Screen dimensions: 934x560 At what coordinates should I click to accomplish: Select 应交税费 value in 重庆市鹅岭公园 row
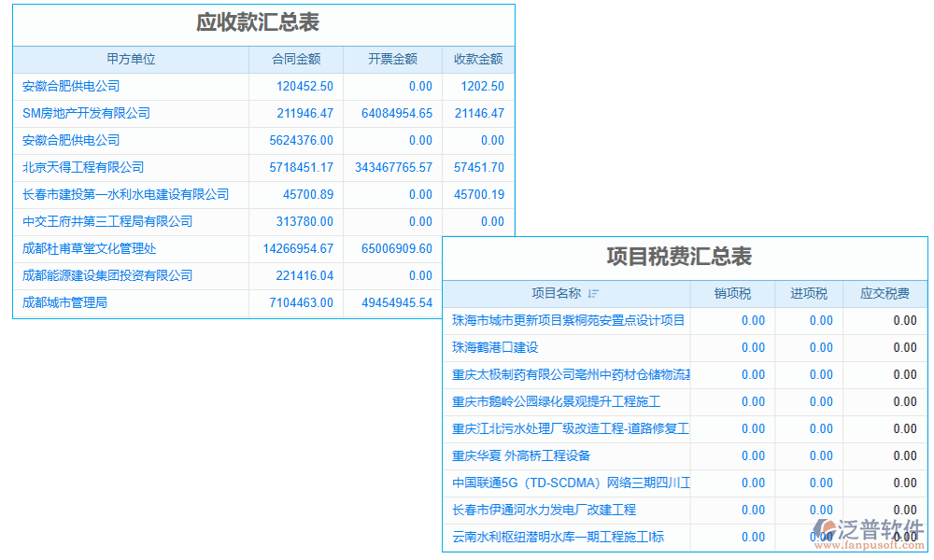click(x=905, y=401)
